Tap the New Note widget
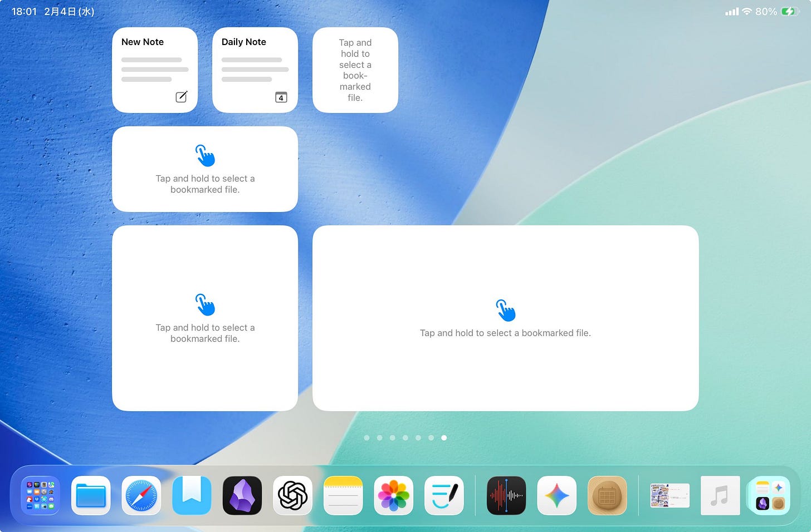Viewport: 811px width, 532px height. click(x=155, y=70)
